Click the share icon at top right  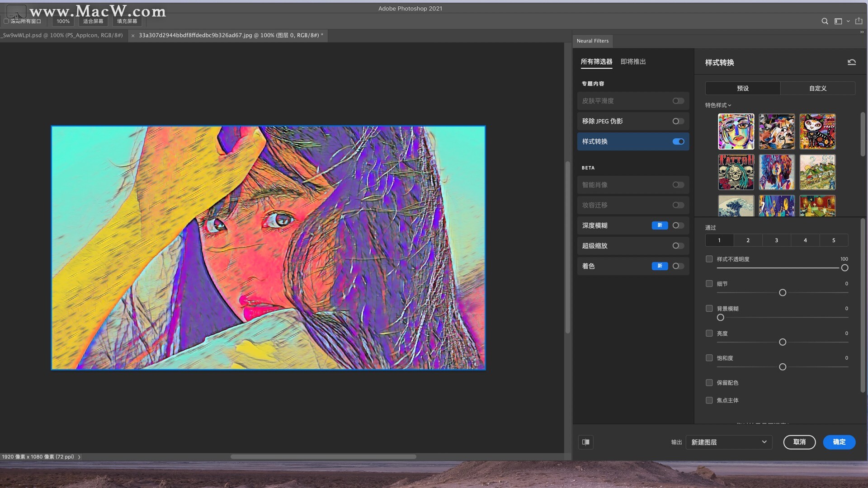[x=859, y=21]
